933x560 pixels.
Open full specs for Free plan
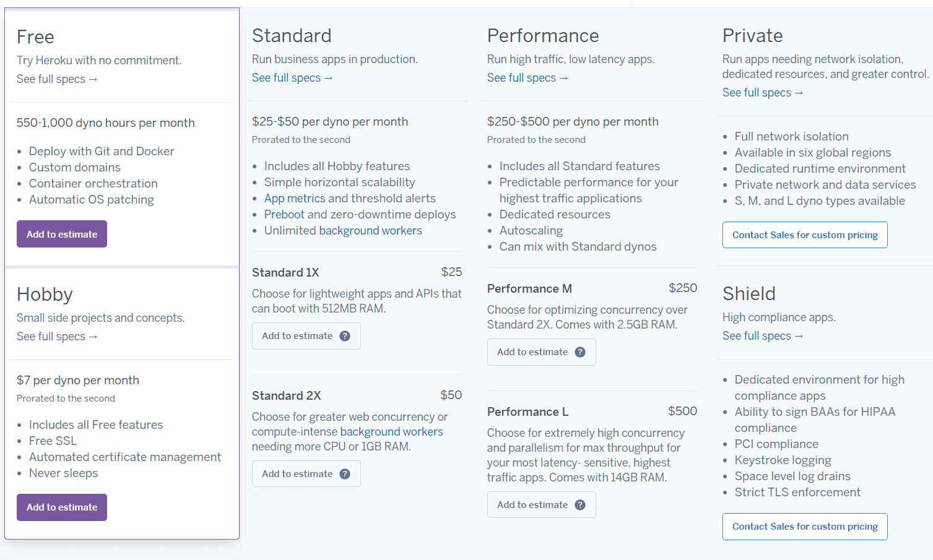coord(57,79)
